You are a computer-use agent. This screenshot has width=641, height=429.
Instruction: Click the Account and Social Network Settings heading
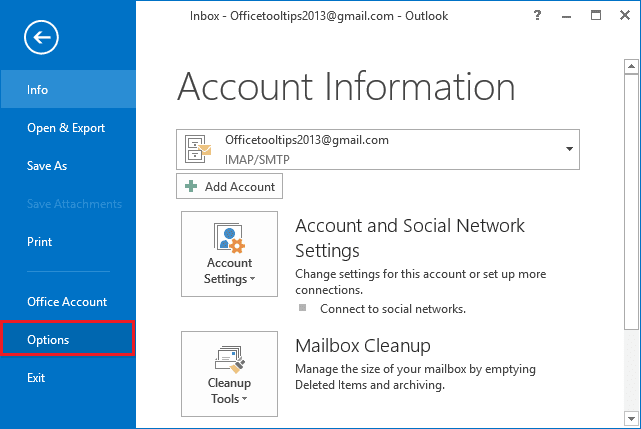pos(410,238)
